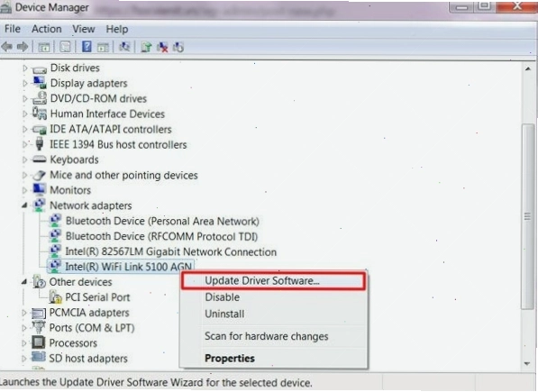The height and width of the screenshot is (392, 538).
Task: Select Intel(R) 82567LM Gigabit Network Connection
Action: pos(171,251)
